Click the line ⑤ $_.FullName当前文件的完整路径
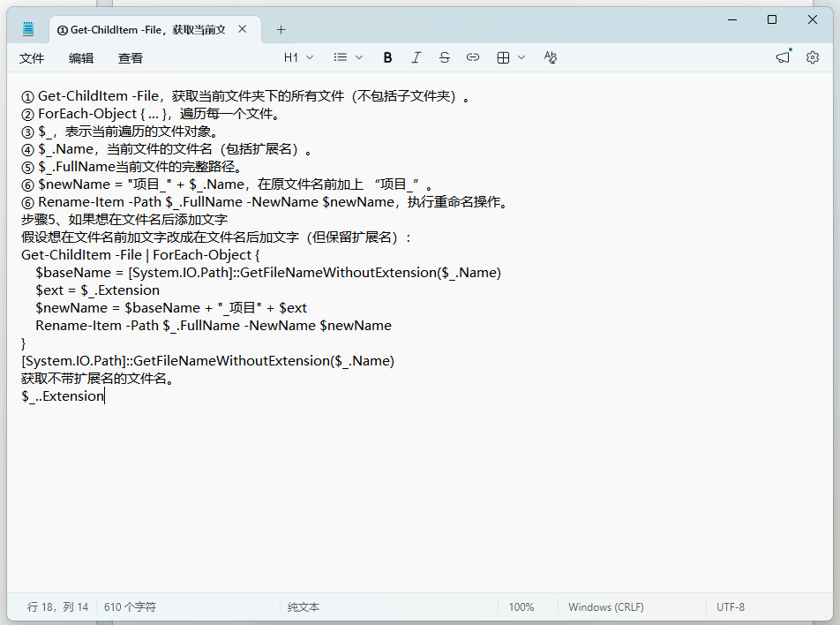840x625 pixels. click(x=131, y=167)
